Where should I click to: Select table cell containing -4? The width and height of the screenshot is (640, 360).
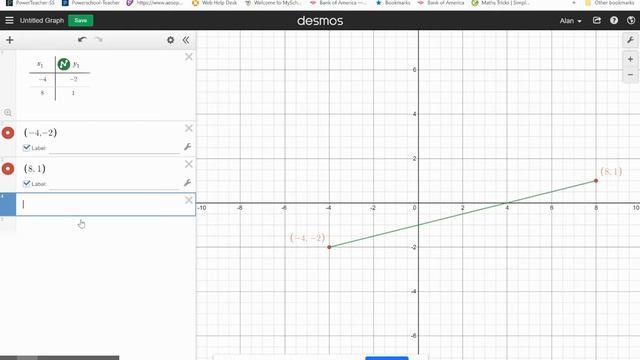click(42, 79)
